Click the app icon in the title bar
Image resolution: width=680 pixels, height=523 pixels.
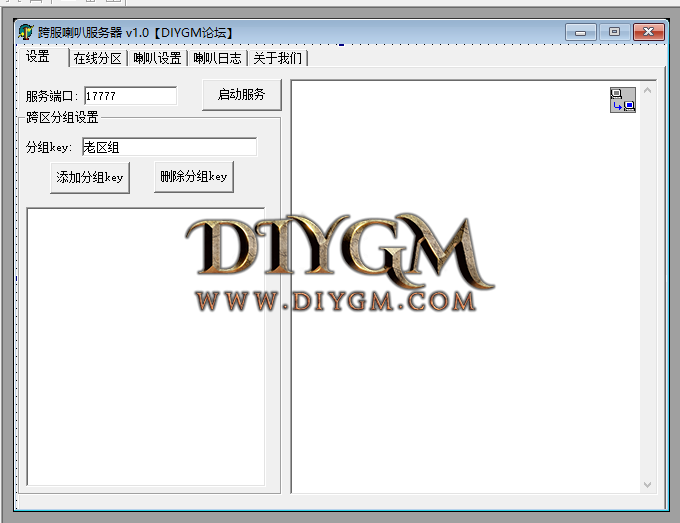coord(26,32)
